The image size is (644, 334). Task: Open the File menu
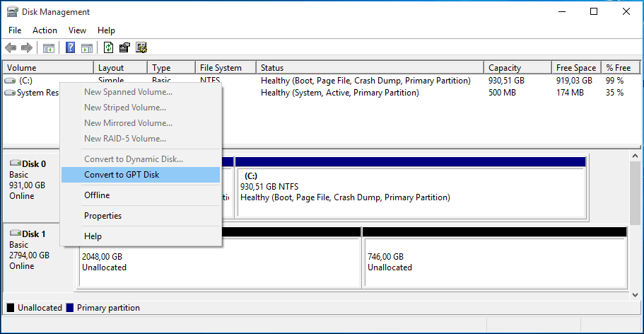click(x=15, y=30)
